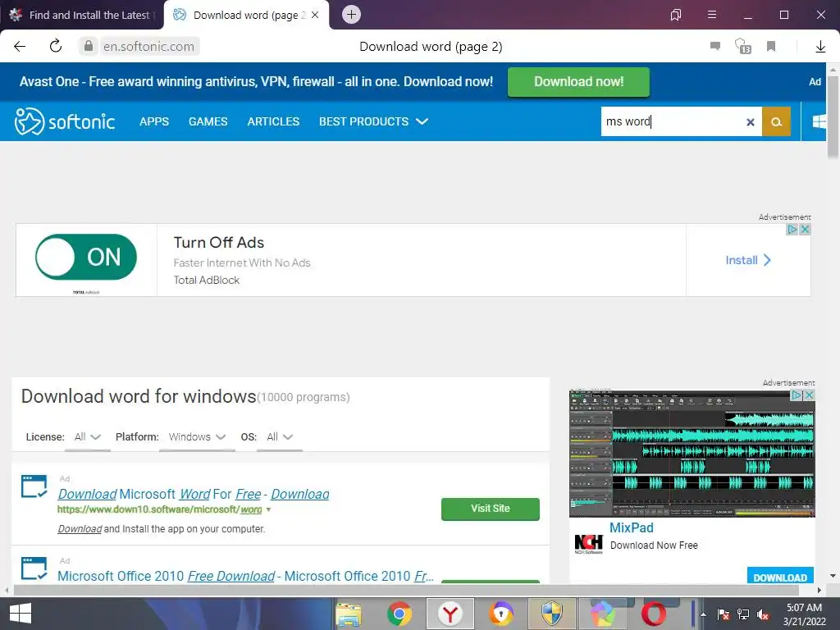Open the down10.software URL arrow

coord(268,509)
